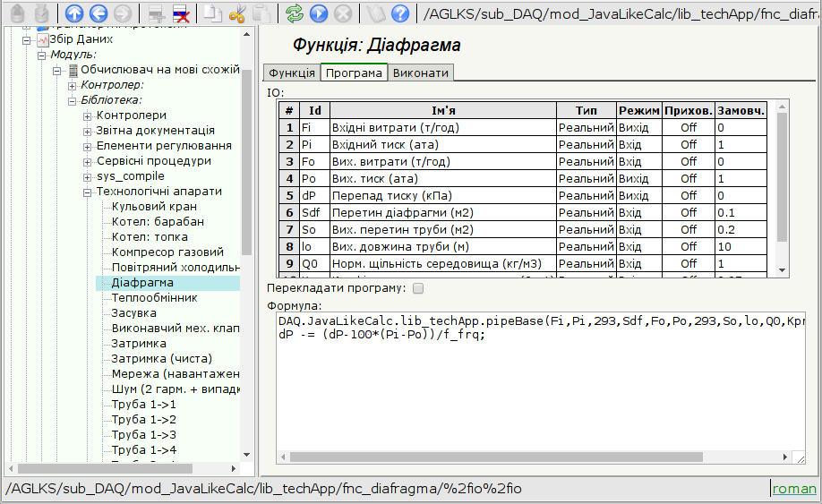Refresh page with green arrows icon
Image resolution: width=822 pixels, height=504 pixels.
pos(294,13)
